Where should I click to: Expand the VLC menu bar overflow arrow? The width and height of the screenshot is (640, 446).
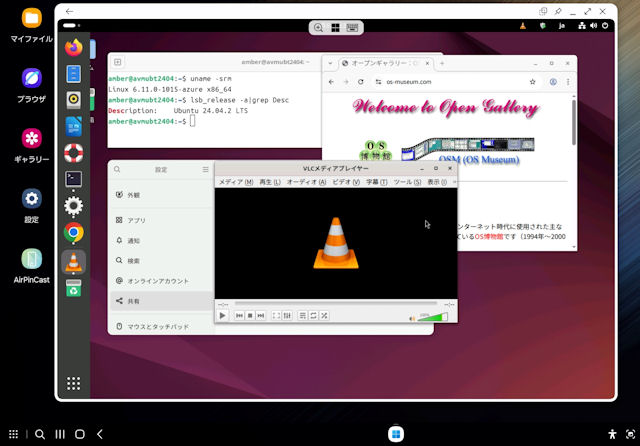click(x=454, y=182)
